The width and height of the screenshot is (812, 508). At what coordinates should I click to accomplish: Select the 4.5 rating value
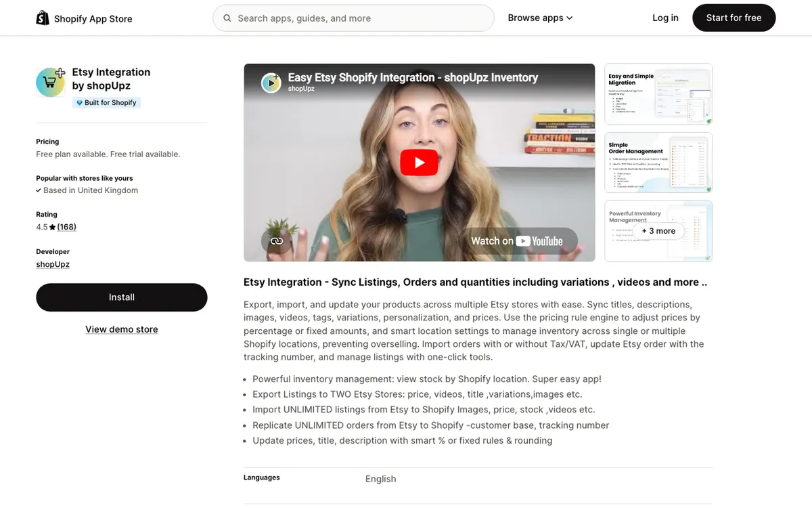[x=42, y=227]
